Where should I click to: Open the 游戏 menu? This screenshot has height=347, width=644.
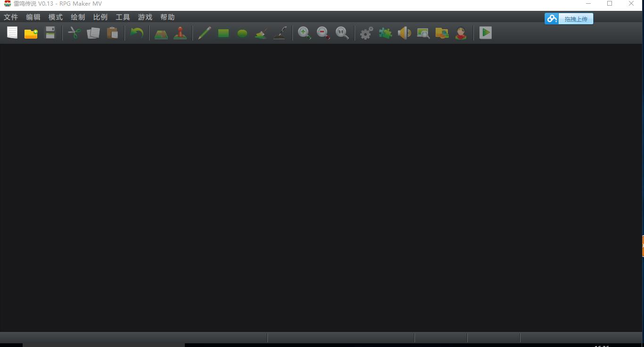click(x=145, y=17)
